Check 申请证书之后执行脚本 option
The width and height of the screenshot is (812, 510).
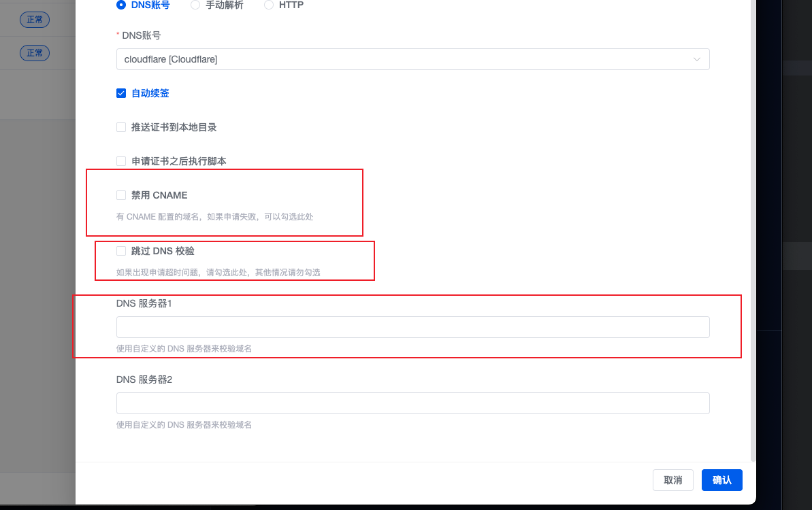click(121, 161)
